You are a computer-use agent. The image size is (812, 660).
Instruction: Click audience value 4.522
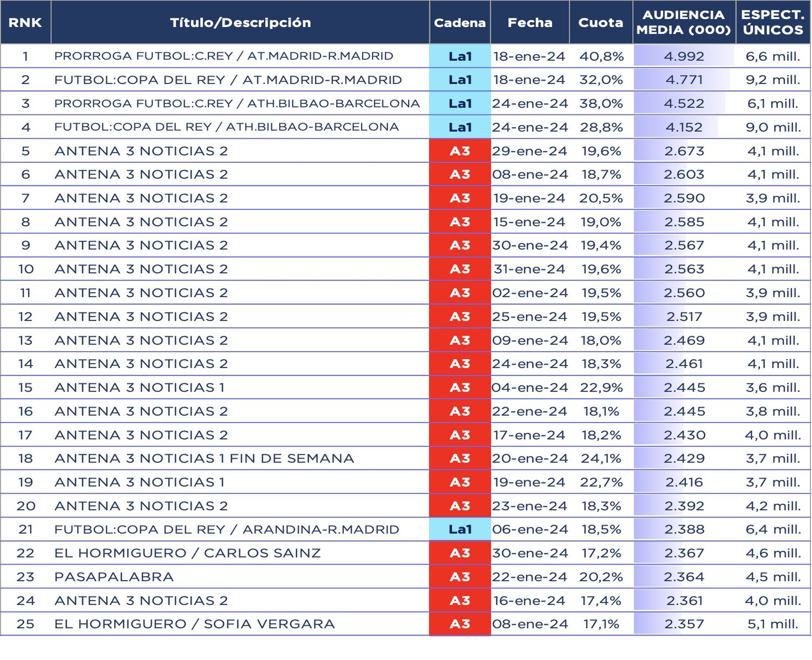tap(684, 103)
